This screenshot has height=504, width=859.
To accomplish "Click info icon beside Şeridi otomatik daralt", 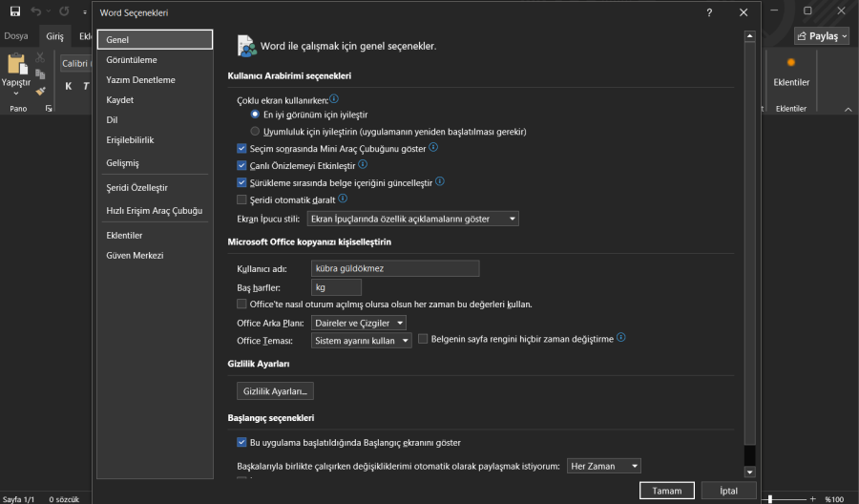I will click(343, 199).
